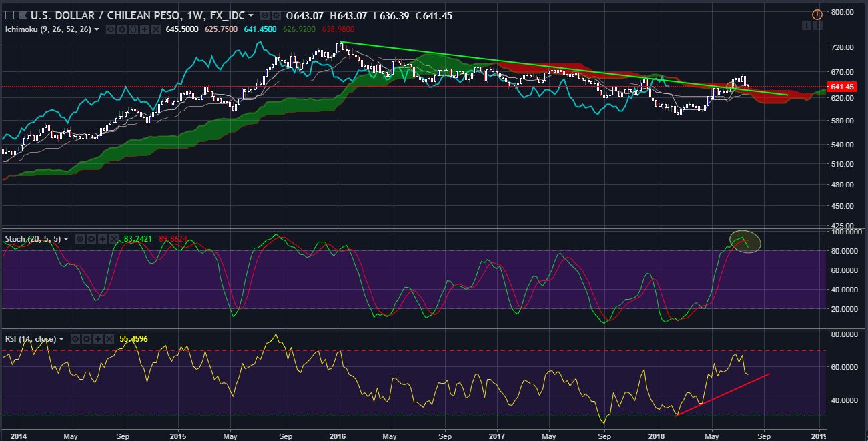The width and height of the screenshot is (868, 441).
Task: Click the close price C641.45
Action: point(434,15)
